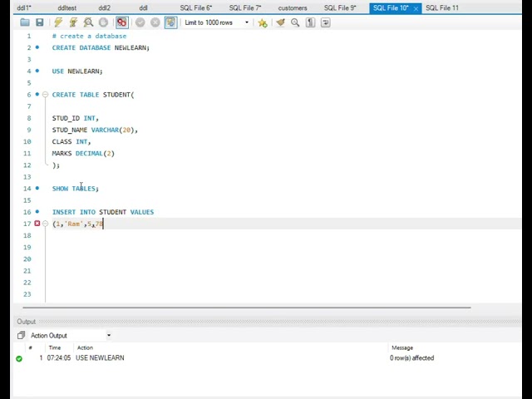Click the Action column header
Image resolution: width=532 pixels, height=399 pixels.
pyautogui.click(x=85, y=347)
